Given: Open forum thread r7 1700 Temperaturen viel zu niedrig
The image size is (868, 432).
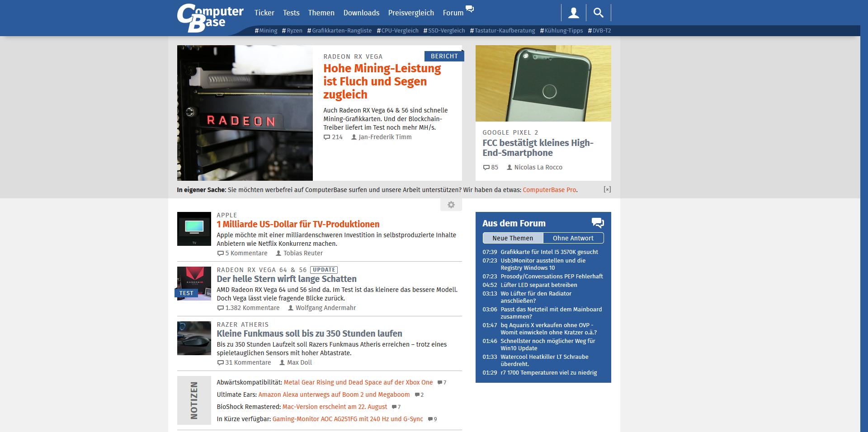Looking at the screenshot, I should (549, 373).
